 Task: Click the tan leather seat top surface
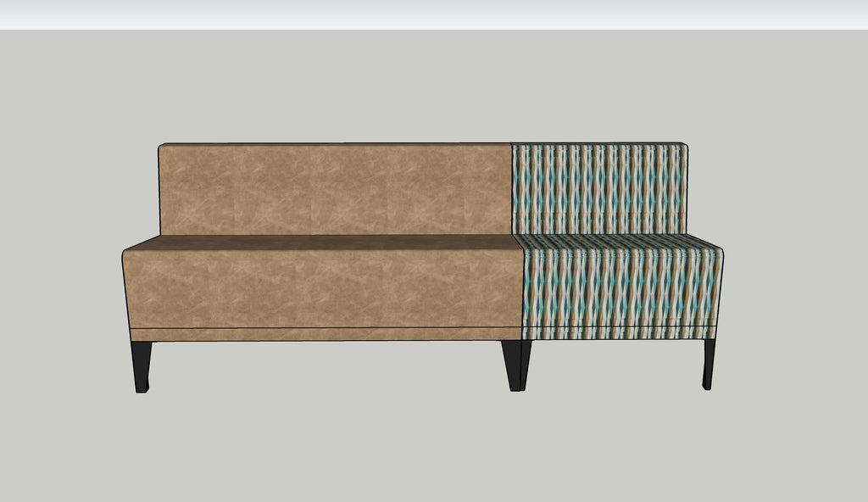click(322, 242)
